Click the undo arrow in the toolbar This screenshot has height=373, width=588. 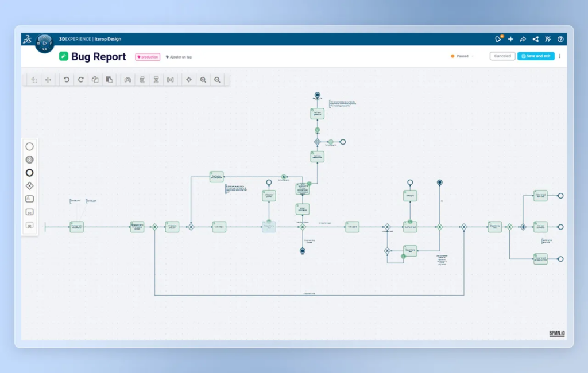(x=67, y=80)
